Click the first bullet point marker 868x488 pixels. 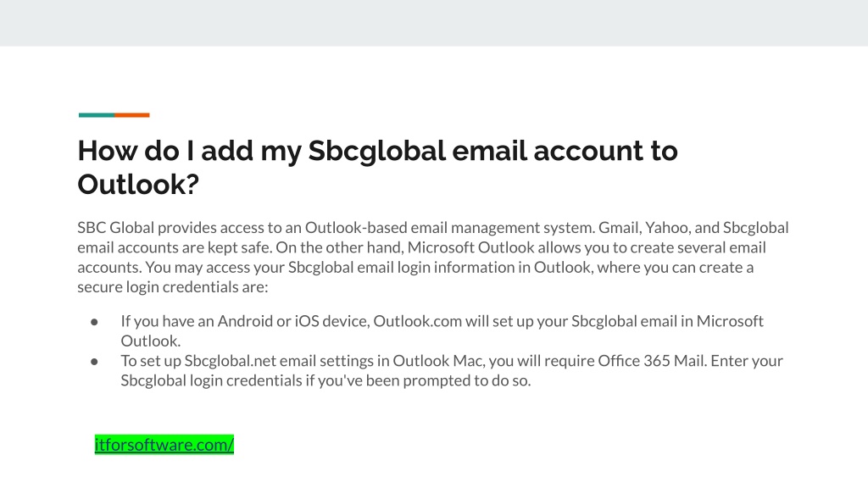tap(94, 322)
